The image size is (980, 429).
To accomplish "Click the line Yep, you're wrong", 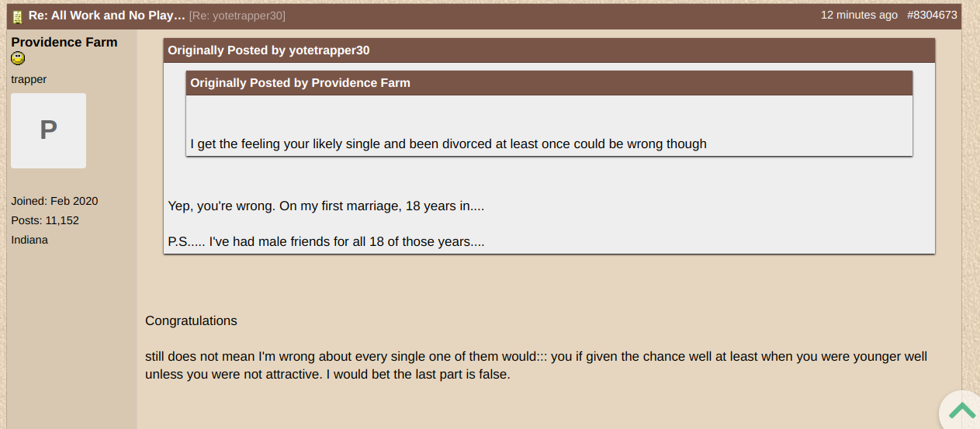I will point(327,206).
